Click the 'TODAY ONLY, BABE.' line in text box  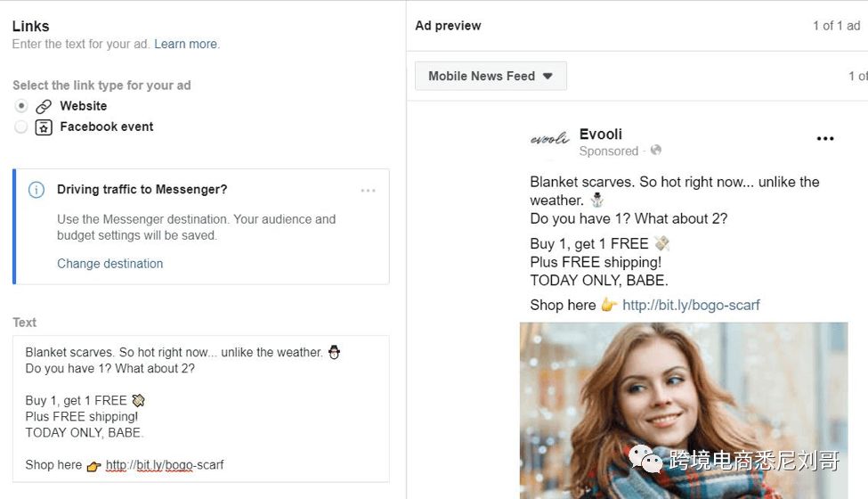[x=85, y=432]
